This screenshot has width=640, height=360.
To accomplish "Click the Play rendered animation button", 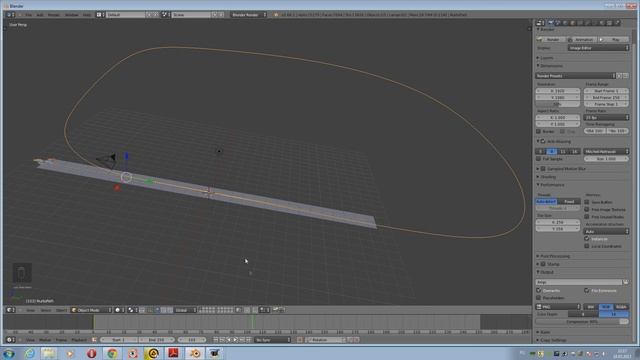I will pos(613,40).
